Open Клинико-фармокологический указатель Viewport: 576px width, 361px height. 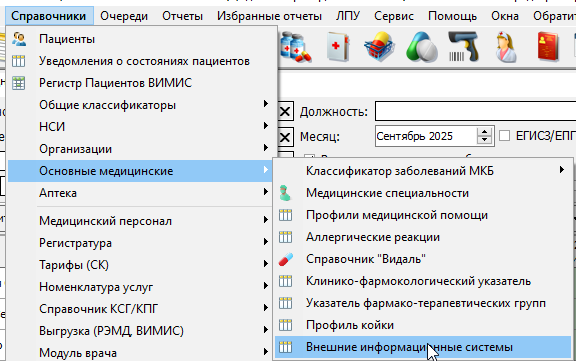pyautogui.click(x=423, y=281)
